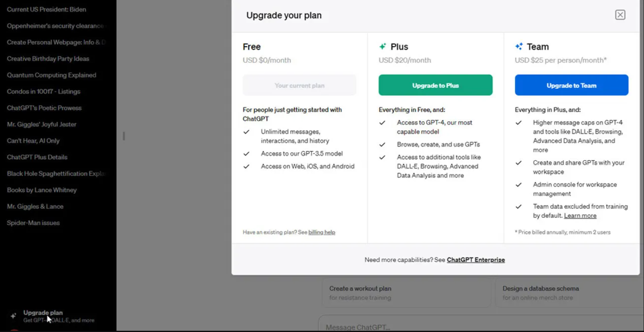The height and width of the screenshot is (332, 644).
Task: Close the Upgrade your plan dialog
Action: (620, 15)
